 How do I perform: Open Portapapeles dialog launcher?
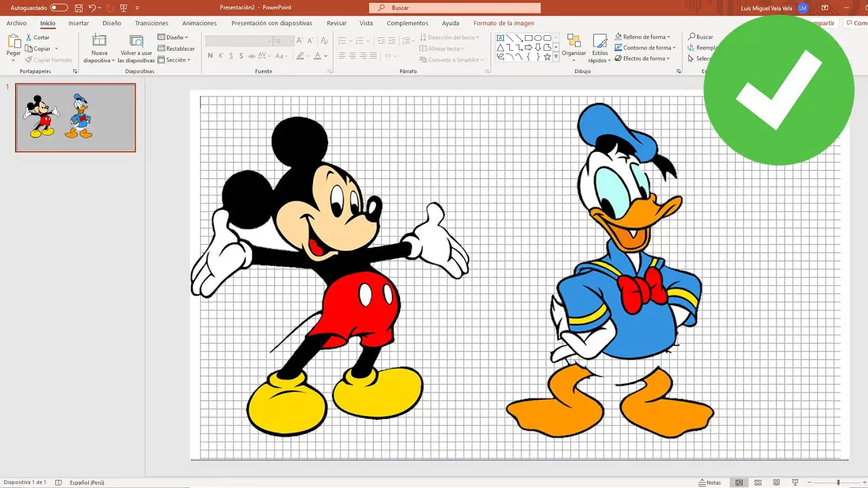pyautogui.click(x=75, y=71)
